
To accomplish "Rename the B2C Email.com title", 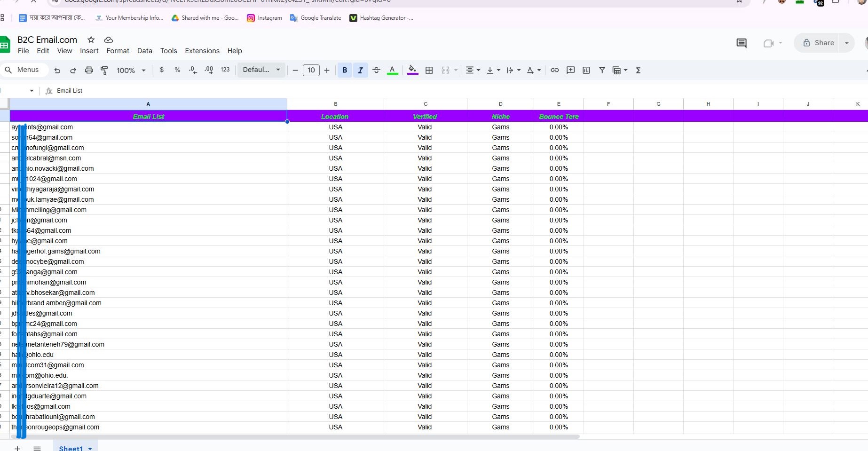I will pos(47,40).
